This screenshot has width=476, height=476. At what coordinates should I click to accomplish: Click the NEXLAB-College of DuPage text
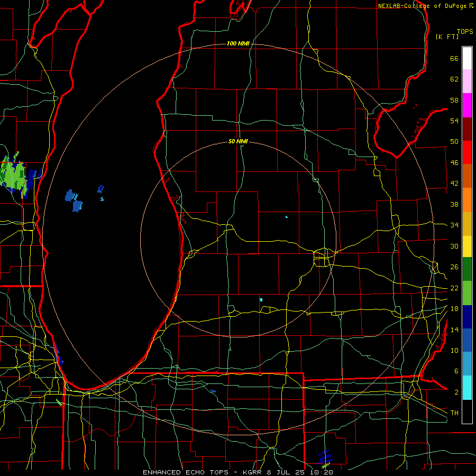pos(422,6)
